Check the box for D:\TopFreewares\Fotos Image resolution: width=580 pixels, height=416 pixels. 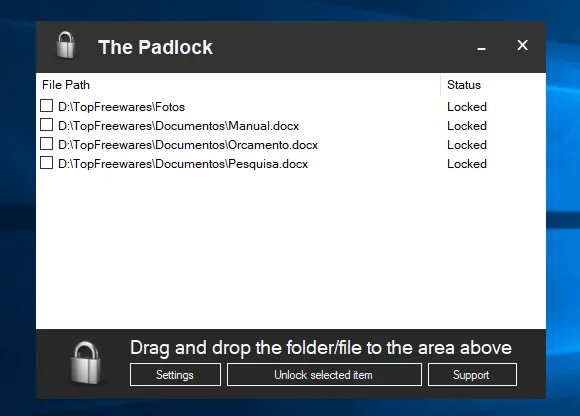(46, 106)
